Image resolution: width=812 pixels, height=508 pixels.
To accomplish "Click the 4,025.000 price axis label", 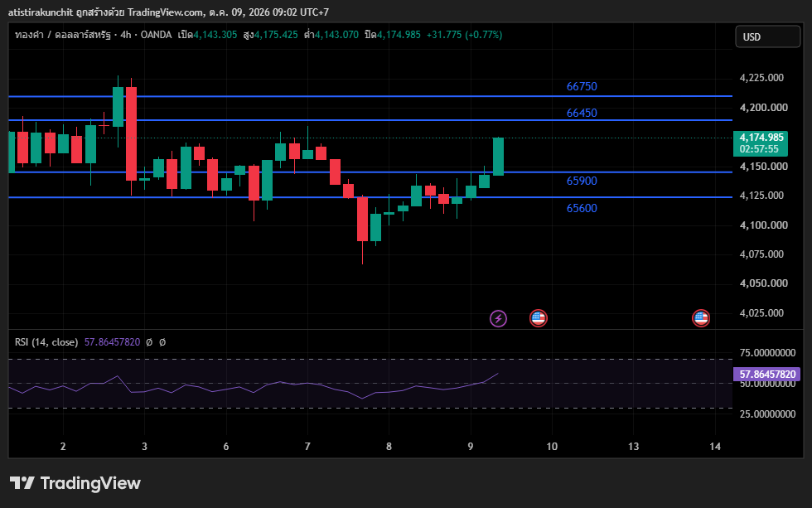I will pos(761,312).
